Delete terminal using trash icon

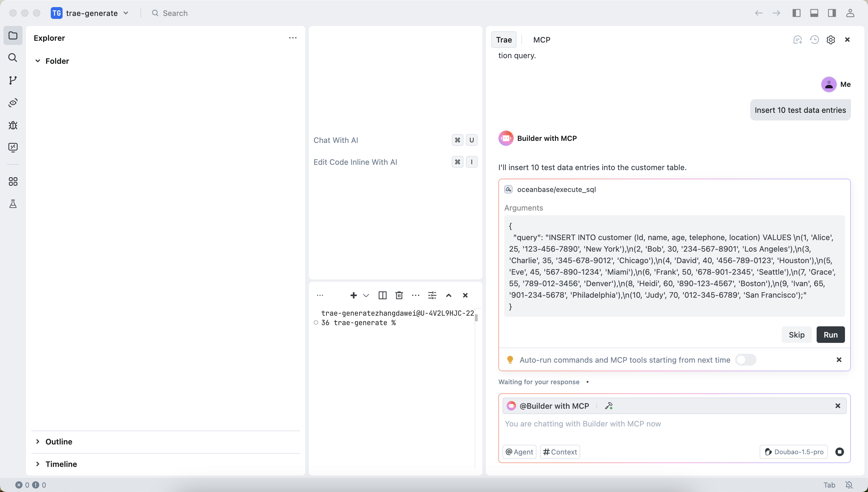pos(399,295)
